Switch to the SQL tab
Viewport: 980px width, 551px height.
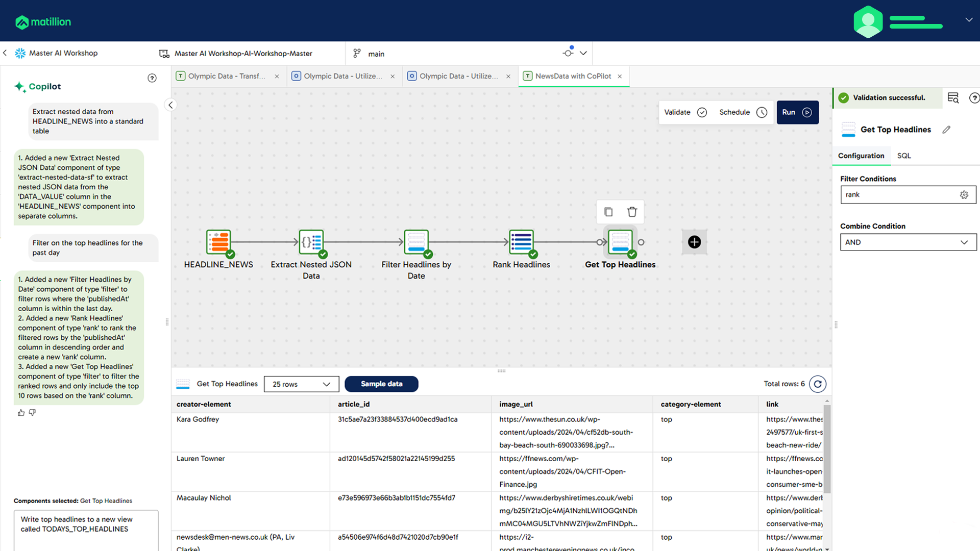click(904, 156)
